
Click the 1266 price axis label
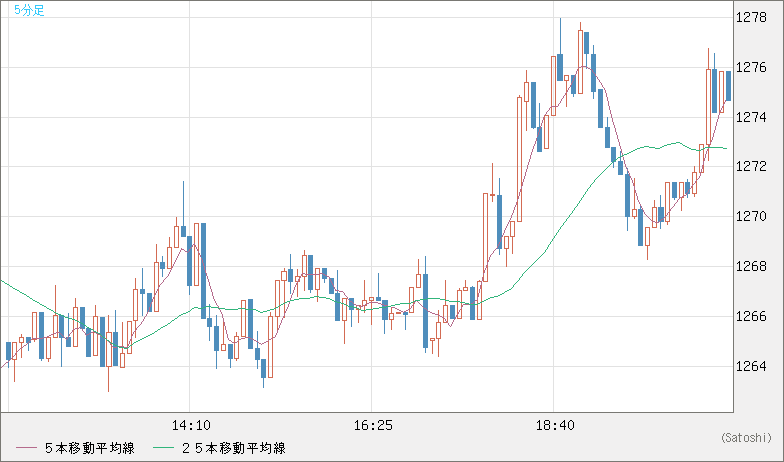[751, 316]
